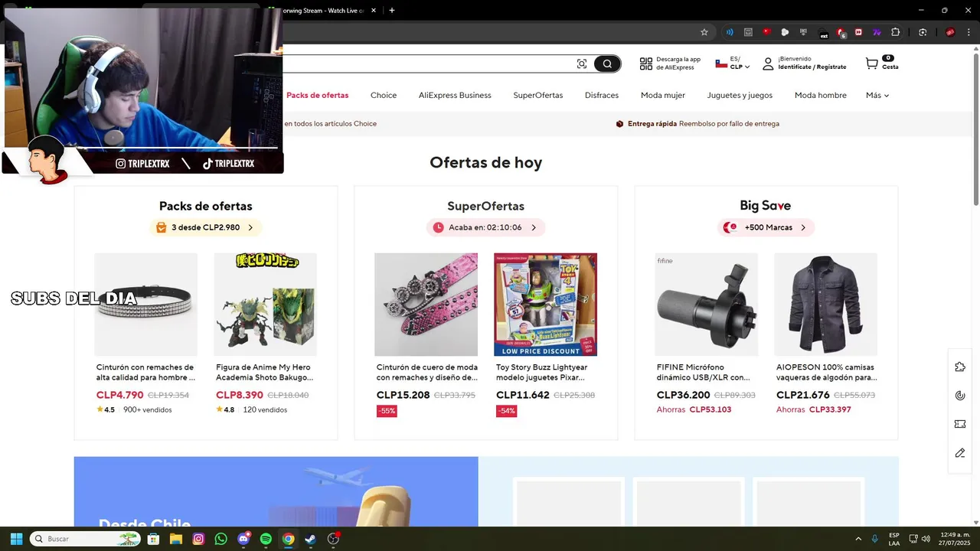Screen dimensions: 980x551
Task: Click the puzzle icon in the floating side panel
Action: point(960,367)
